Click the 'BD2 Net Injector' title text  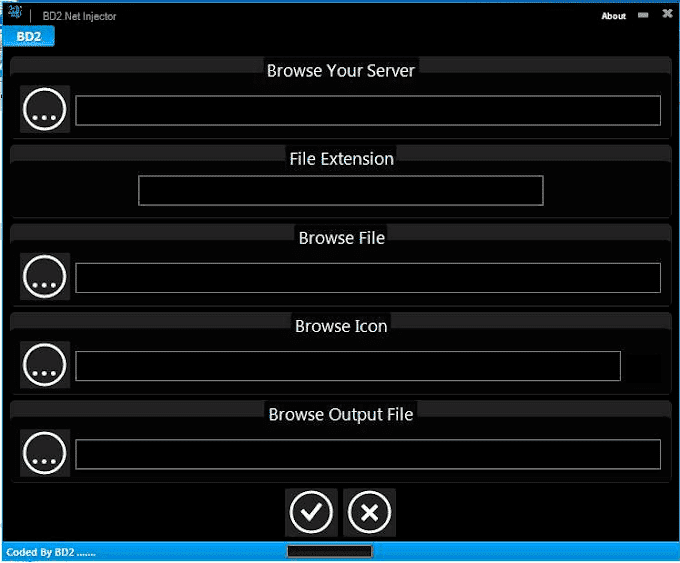(x=79, y=16)
